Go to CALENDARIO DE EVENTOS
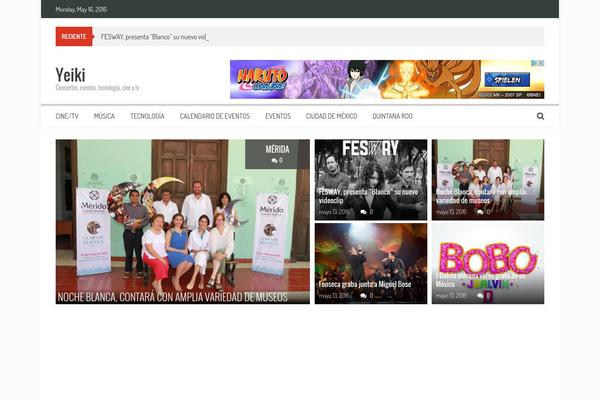This screenshot has height=400, width=600. tap(215, 116)
